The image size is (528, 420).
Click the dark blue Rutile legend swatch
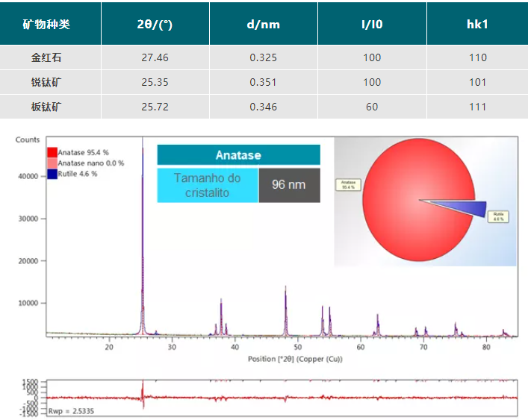52,173
